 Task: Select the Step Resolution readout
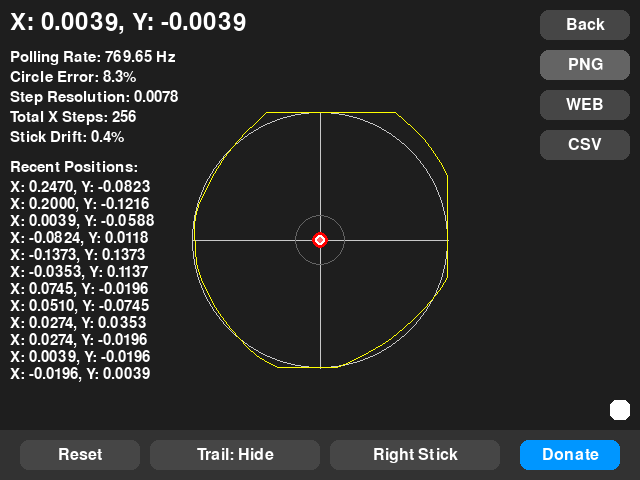pyautogui.click(x=94, y=97)
